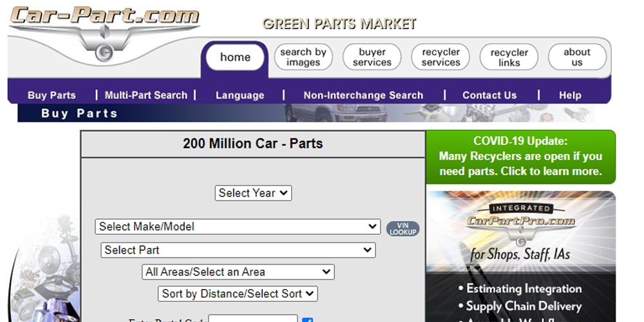Expand the Select Part dropdown

click(x=238, y=250)
